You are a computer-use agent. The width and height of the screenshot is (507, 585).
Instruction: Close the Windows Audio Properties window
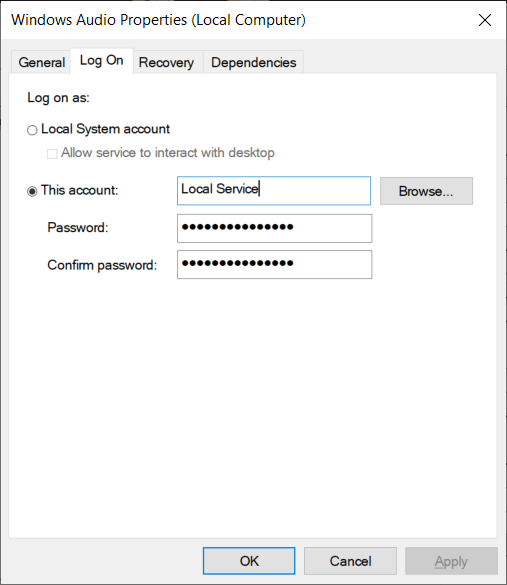coord(485,20)
